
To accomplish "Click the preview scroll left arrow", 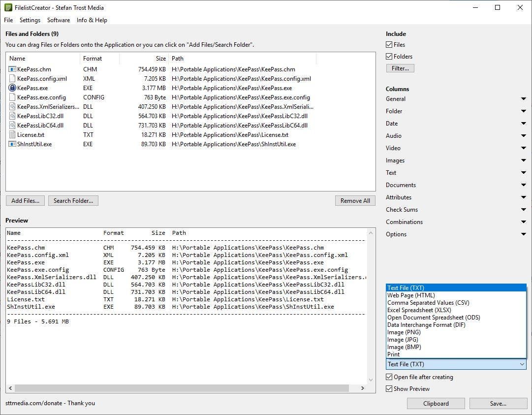I will (x=10, y=388).
